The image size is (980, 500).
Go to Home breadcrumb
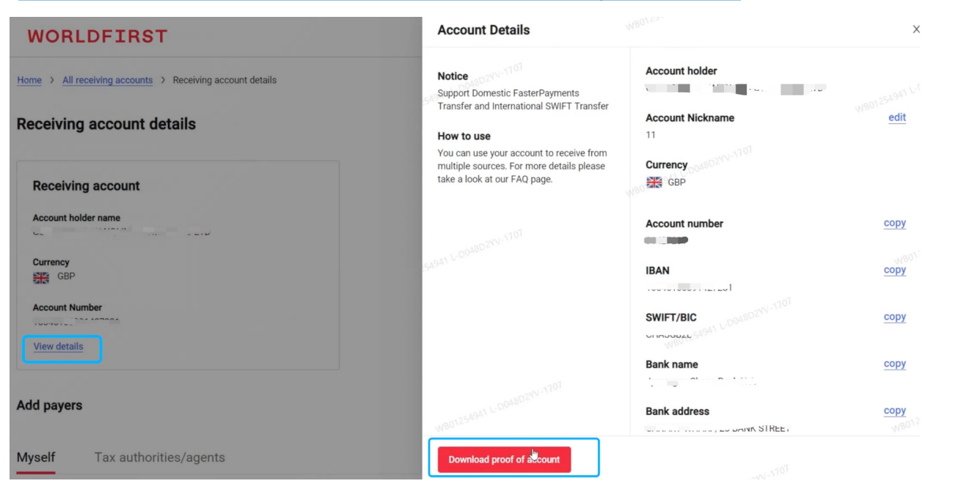click(29, 81)
